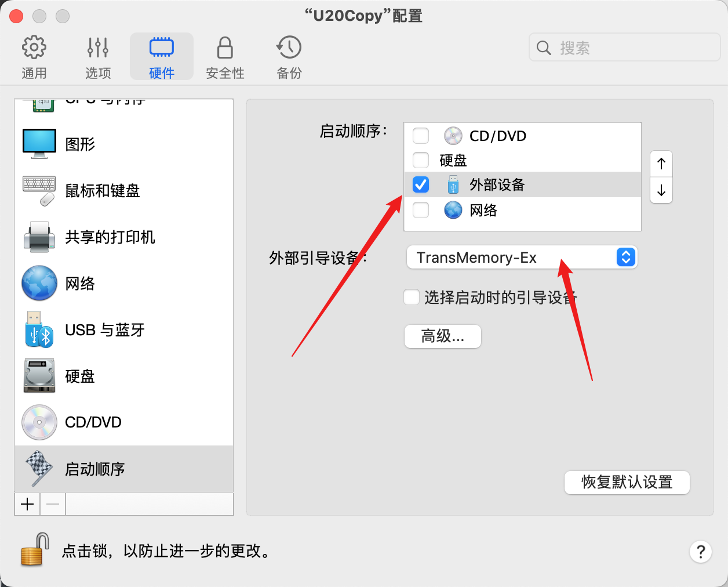
Task: Select the Mouse and Keyboard (鼠标和键盘) icon
Action: (x=39, y=191)
